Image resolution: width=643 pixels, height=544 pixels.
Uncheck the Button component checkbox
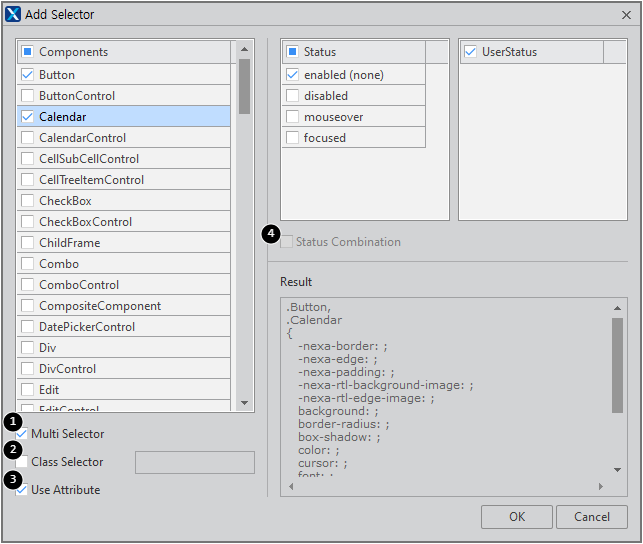coord(27,75)
